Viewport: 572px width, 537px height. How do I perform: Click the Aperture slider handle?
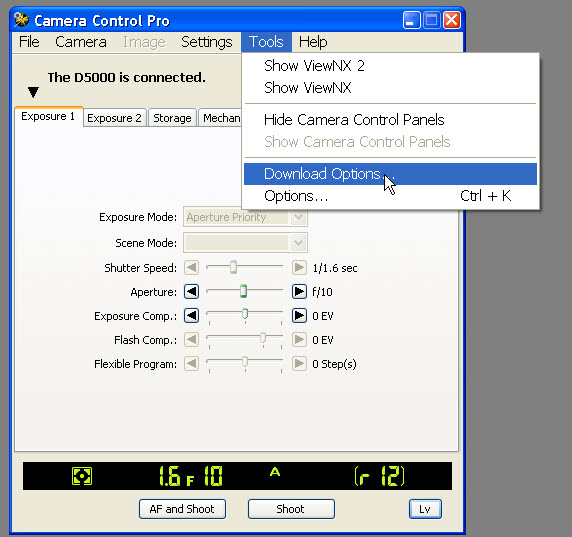pos(243,291)
